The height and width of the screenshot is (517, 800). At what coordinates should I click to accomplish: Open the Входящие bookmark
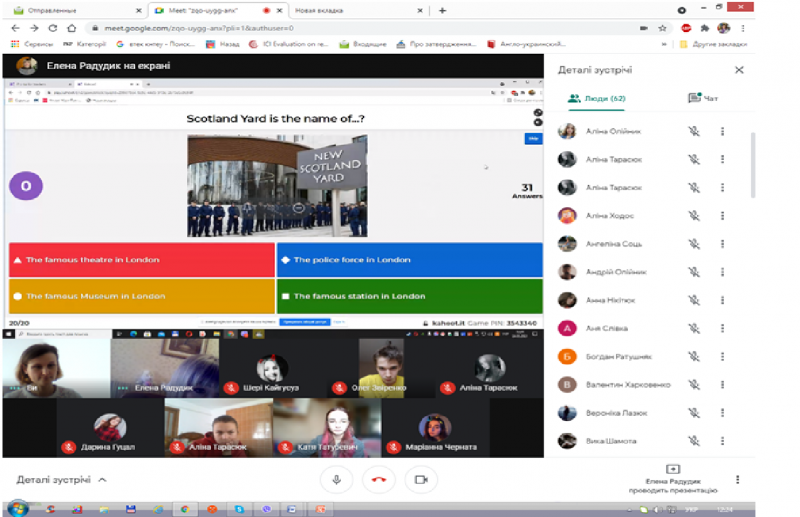tap(363, 44)
